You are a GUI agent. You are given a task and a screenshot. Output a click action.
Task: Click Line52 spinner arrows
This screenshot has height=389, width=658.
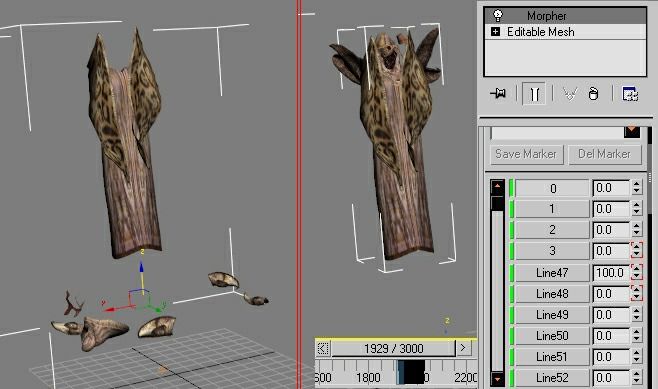(637, 378)
